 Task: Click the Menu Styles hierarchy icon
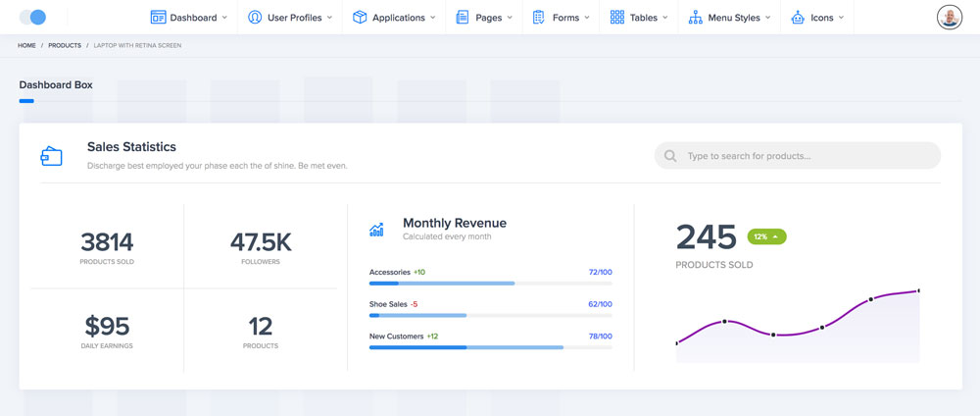click(x=695, y=18)
